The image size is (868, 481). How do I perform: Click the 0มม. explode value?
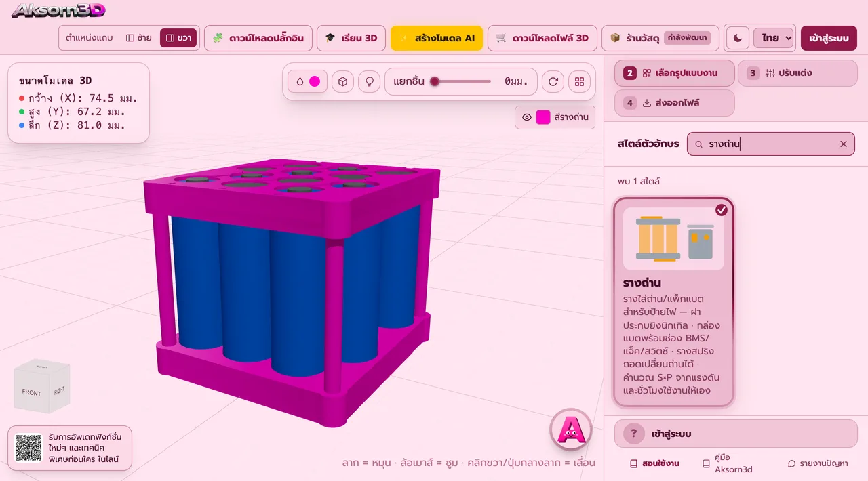516,81
